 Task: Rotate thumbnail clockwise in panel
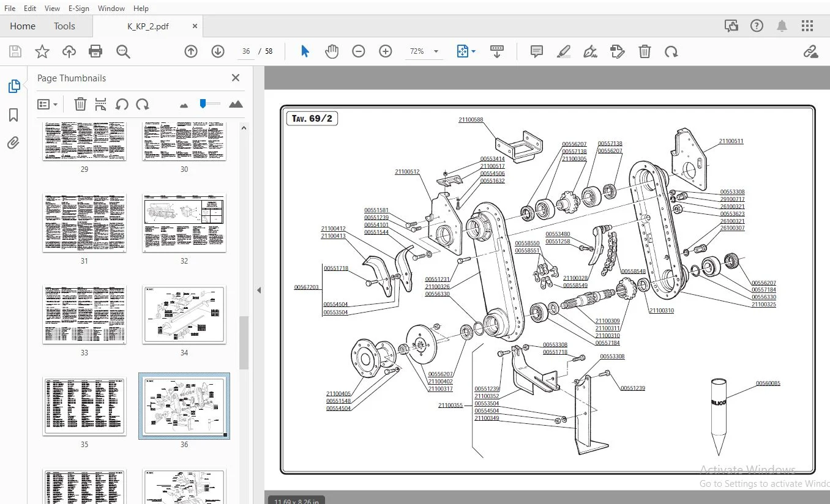pos(143,104)
